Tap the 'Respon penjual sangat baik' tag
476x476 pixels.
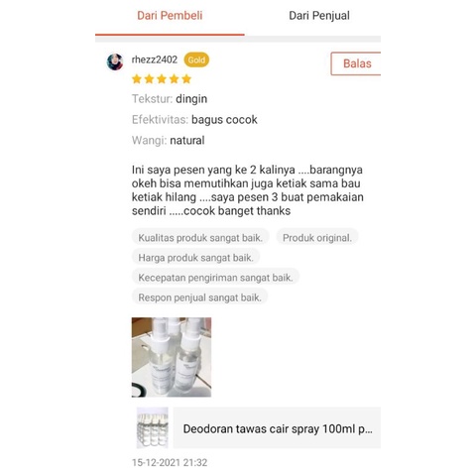coord(199,297)
